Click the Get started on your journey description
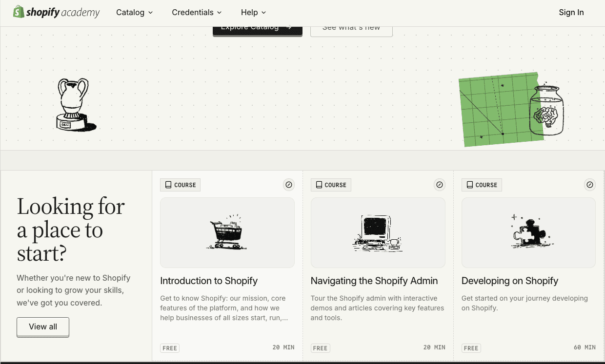The height and width of the screenshot is (364, 605). [x=524, y=303]
